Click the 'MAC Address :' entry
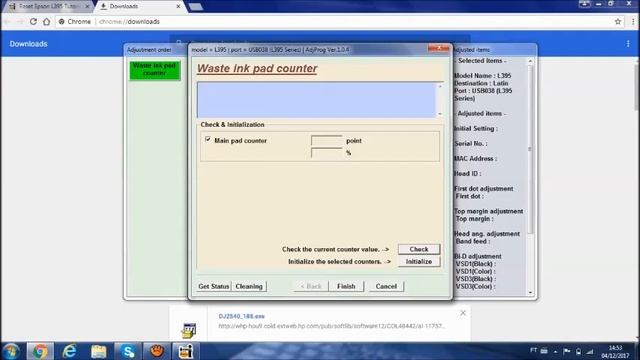This screenshot has width=640, height=360. (475, 158)
